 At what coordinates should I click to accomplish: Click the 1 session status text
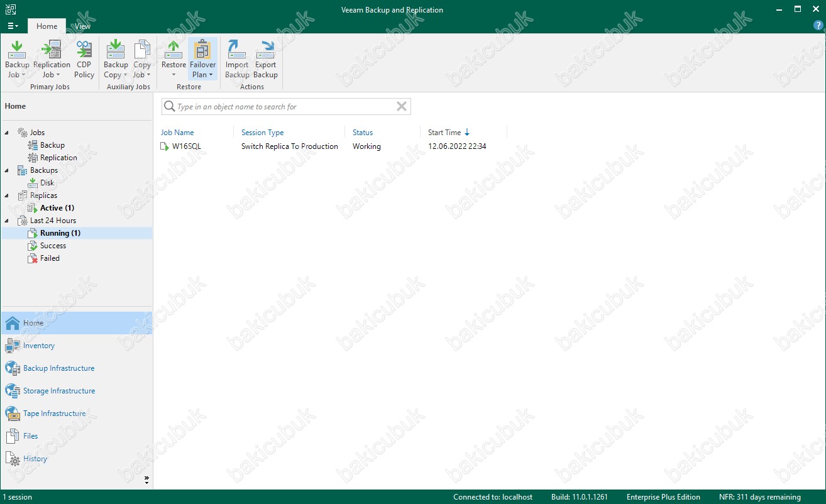(x=18, y=497)
